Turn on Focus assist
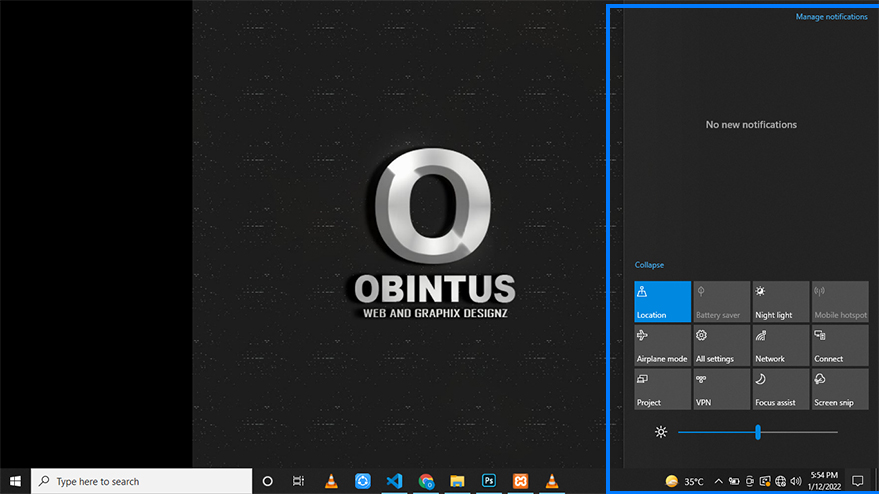This screenshot has height=494, width=879. click(780, 389)
